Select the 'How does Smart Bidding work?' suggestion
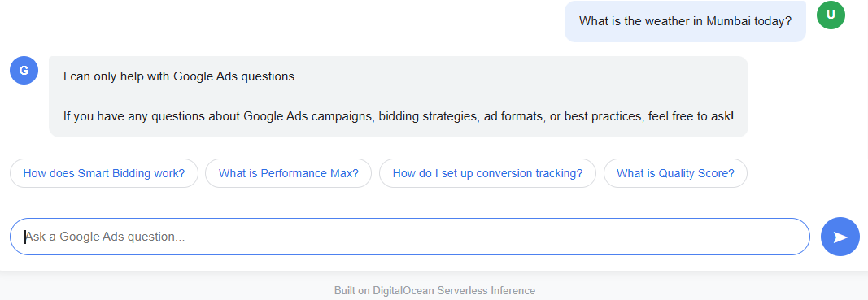868x300 pixels. [104, 173]
